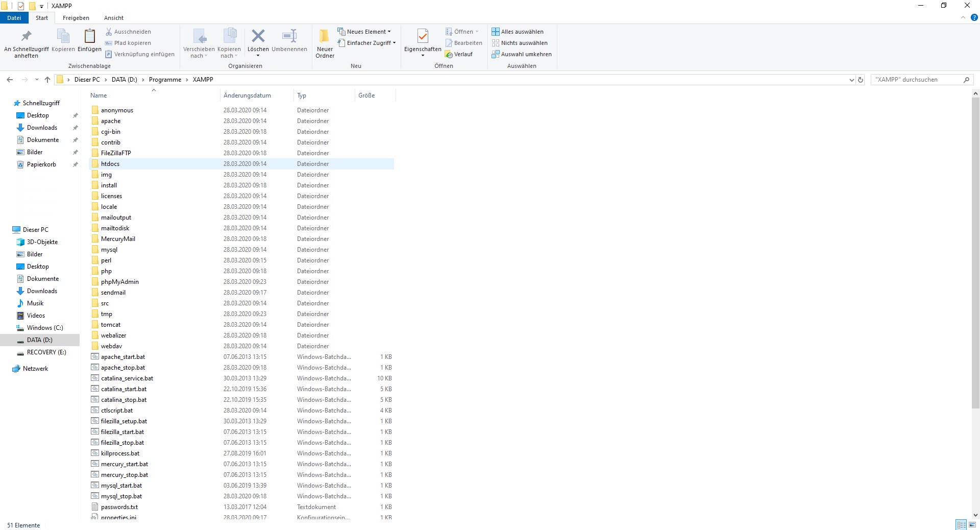The width and height of the screenshot is (980, 530).
Task: Click Bearbeiten in the ribbon
Action: (463, 43)
